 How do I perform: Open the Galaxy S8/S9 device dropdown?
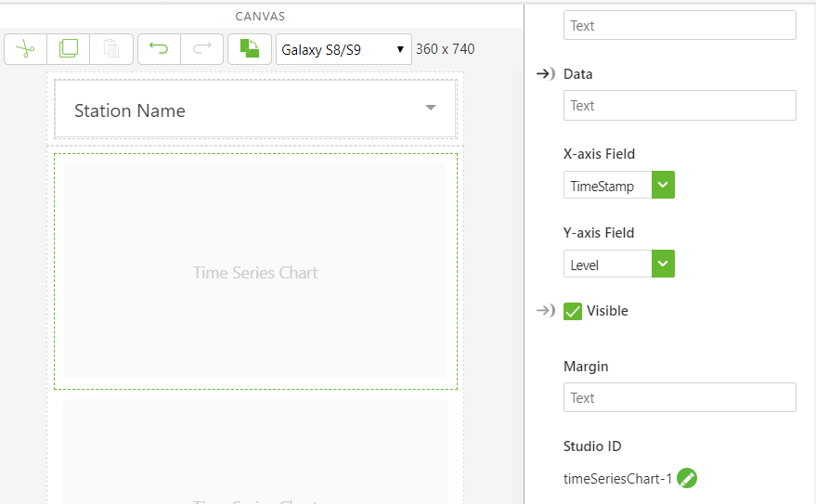343,49
